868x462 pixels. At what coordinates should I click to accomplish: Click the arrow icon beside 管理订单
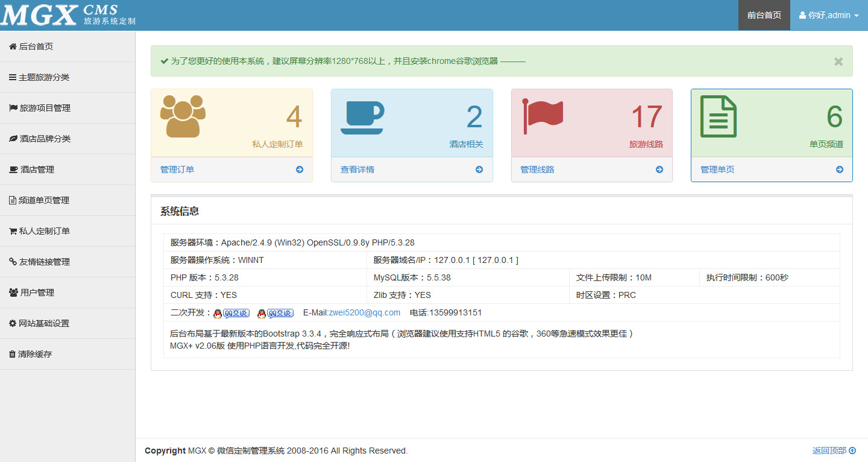click(300, 169)
